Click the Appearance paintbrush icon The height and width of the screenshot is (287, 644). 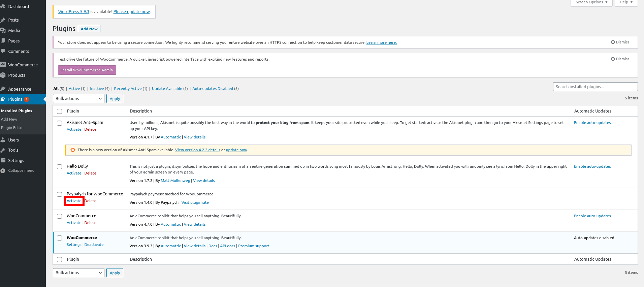[3, 89]
